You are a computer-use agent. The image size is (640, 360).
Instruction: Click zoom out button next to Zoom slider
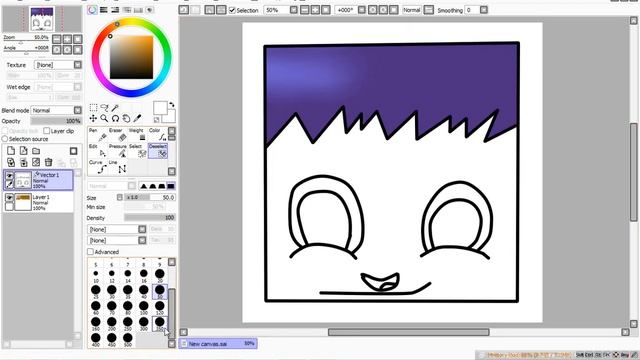coord(57,39)
